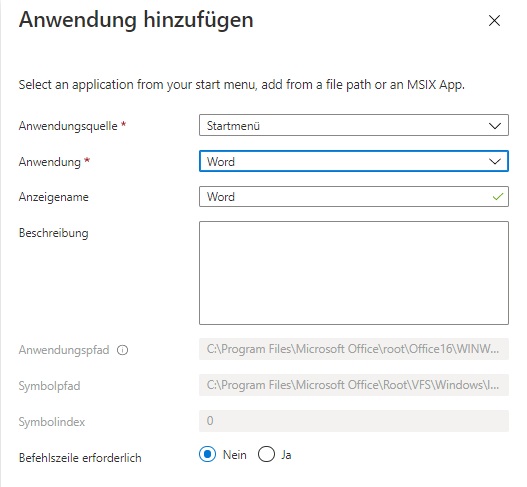
Task: Click the disabled Symbolpfad path field
Action: point(354,385)
